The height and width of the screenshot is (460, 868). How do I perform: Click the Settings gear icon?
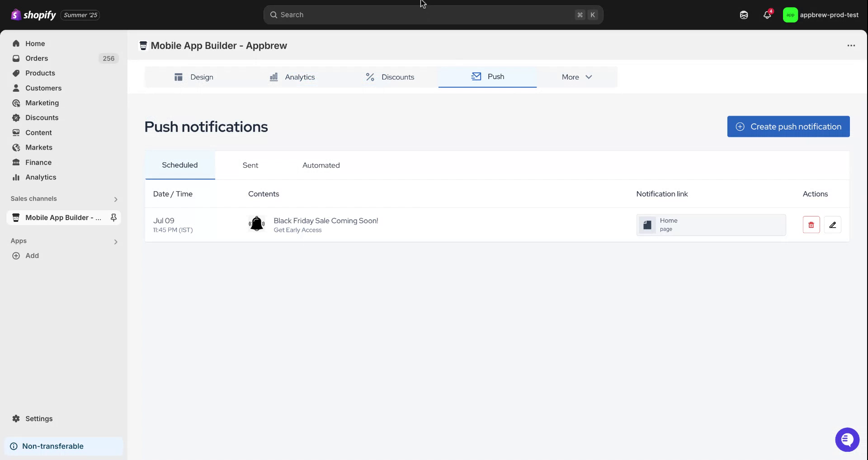click(16, 418)
